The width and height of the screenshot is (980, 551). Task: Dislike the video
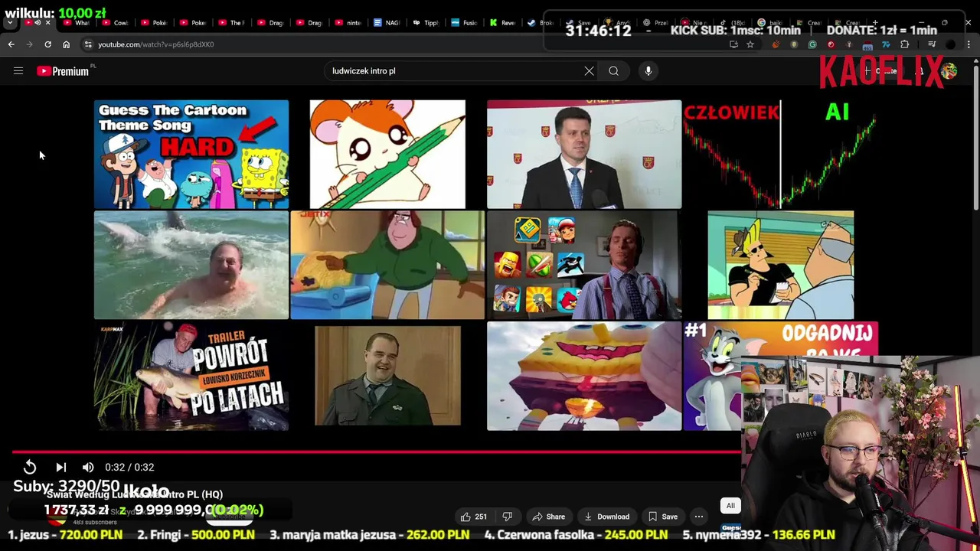[507, 517]
